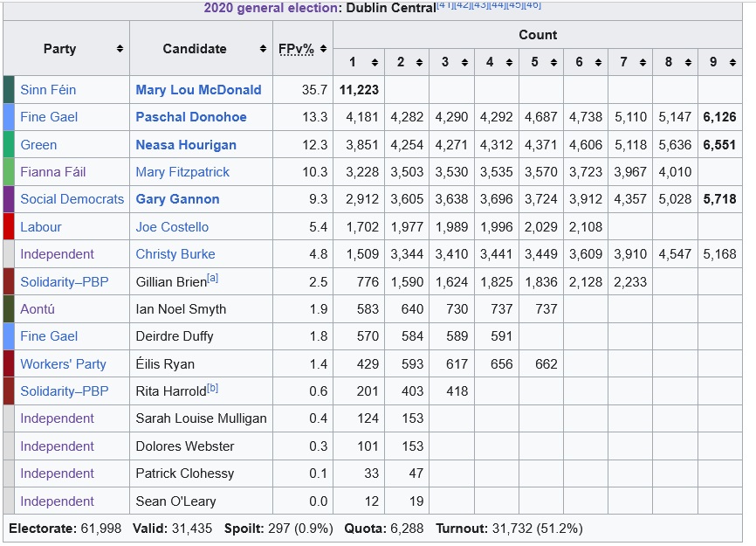The image size is (756, 546).
Task: Click Dolores Webster candidate name
Action: coord(185,446)
